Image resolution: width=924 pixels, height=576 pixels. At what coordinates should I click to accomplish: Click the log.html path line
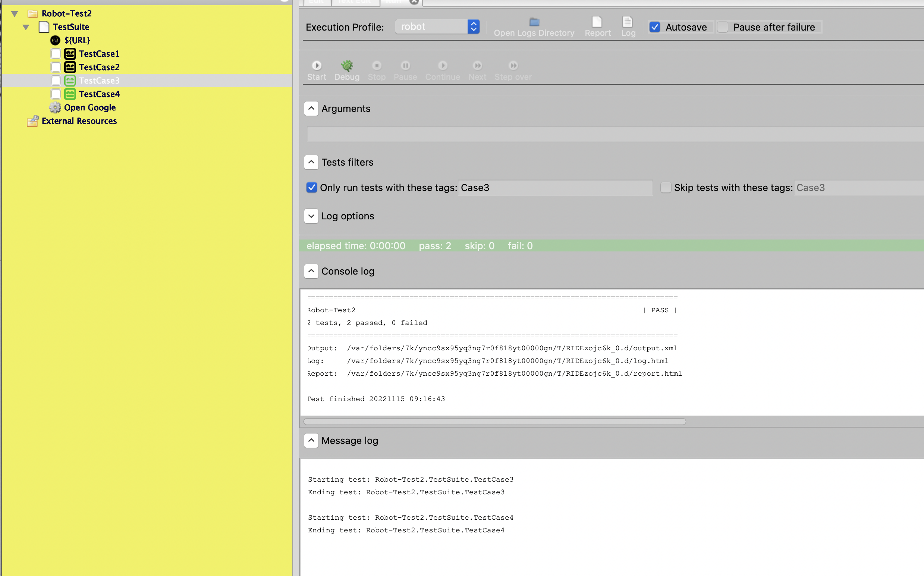click(488, 361)
